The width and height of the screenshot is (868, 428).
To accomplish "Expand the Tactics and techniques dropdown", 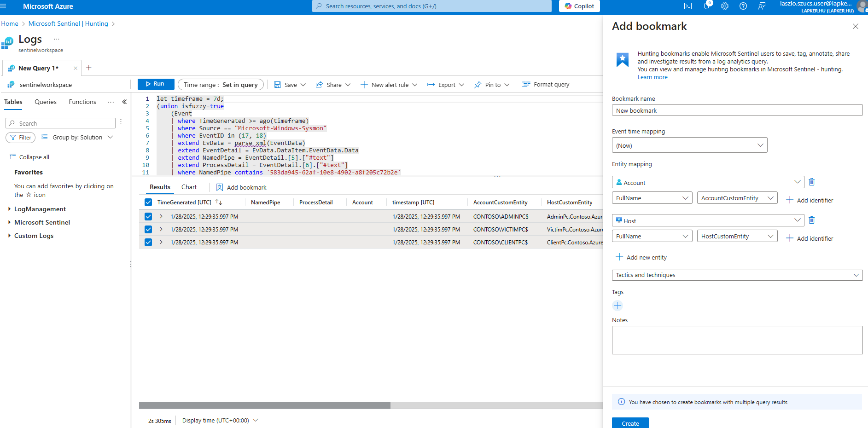I will (x=737, y=275).
